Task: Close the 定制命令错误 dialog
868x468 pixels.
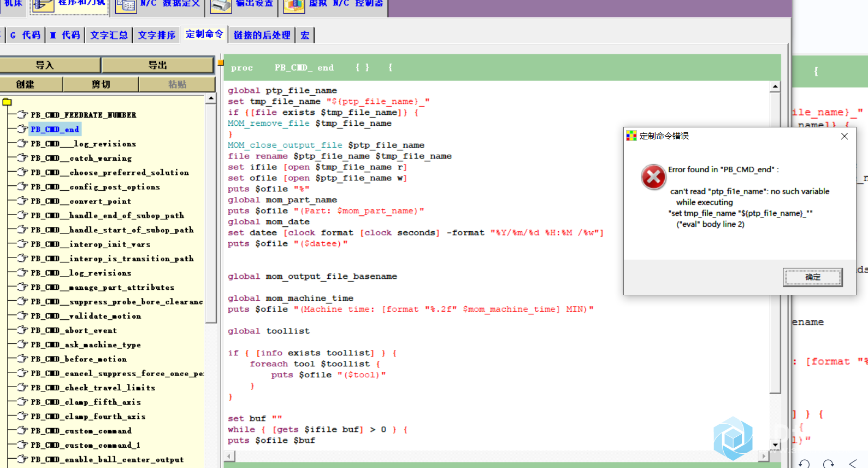Action: pos(845,136)
